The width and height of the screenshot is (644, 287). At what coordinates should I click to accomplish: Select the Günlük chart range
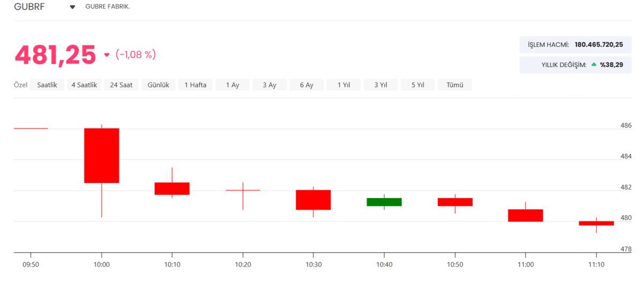click(x=158, y=85)
